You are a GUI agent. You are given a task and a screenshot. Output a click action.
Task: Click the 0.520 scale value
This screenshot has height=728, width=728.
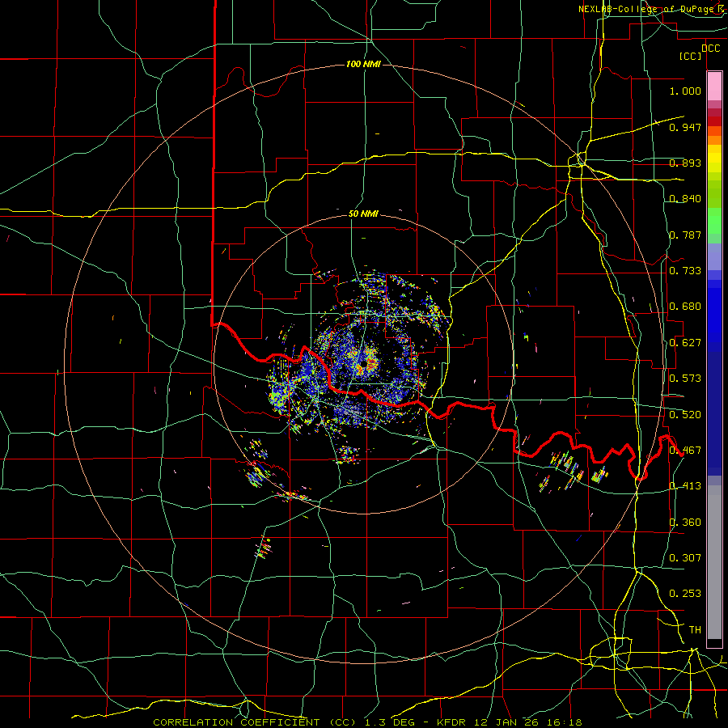(685, 415)
